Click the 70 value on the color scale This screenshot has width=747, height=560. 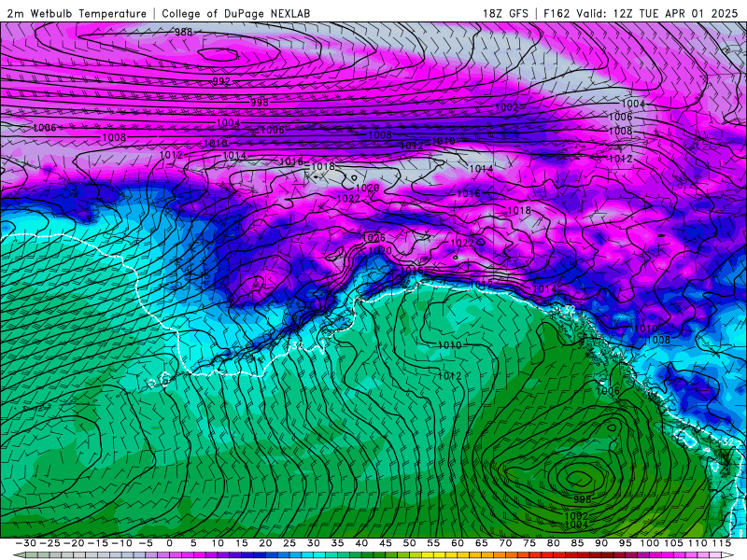[x=505, y=543]
